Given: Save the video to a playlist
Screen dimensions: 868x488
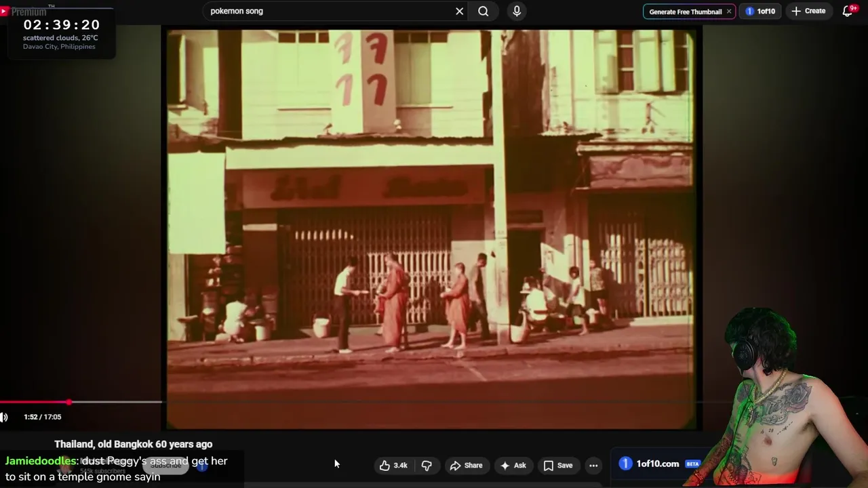Looking at the screenshot, I should 558,465.
